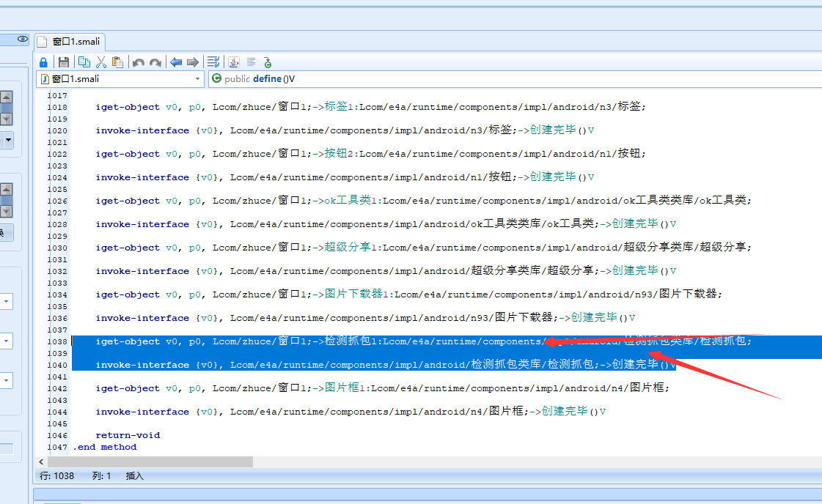Click the gray text lines toolbar icon
Image resolution: width=822 pixels, height=504 pixels.
click(251, 62)
